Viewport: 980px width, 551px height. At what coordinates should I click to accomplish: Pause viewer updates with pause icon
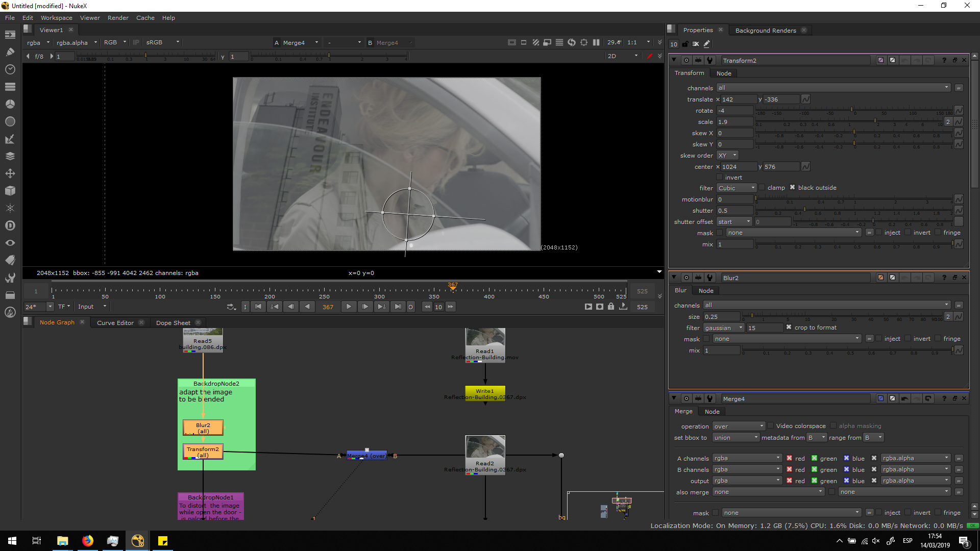pyautogui.click(x=596, y=42)
